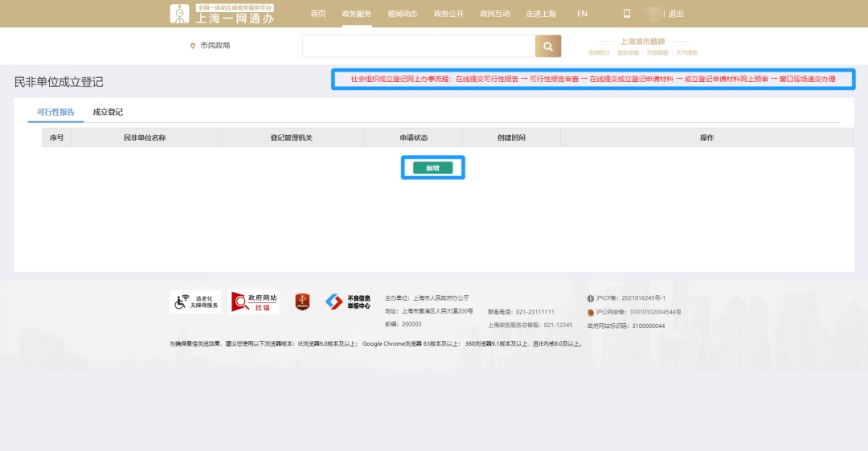The width and height of the screenshot is (868, 451).
Task: Open the 首页 menu item
Action: click(x=318, y=14)
